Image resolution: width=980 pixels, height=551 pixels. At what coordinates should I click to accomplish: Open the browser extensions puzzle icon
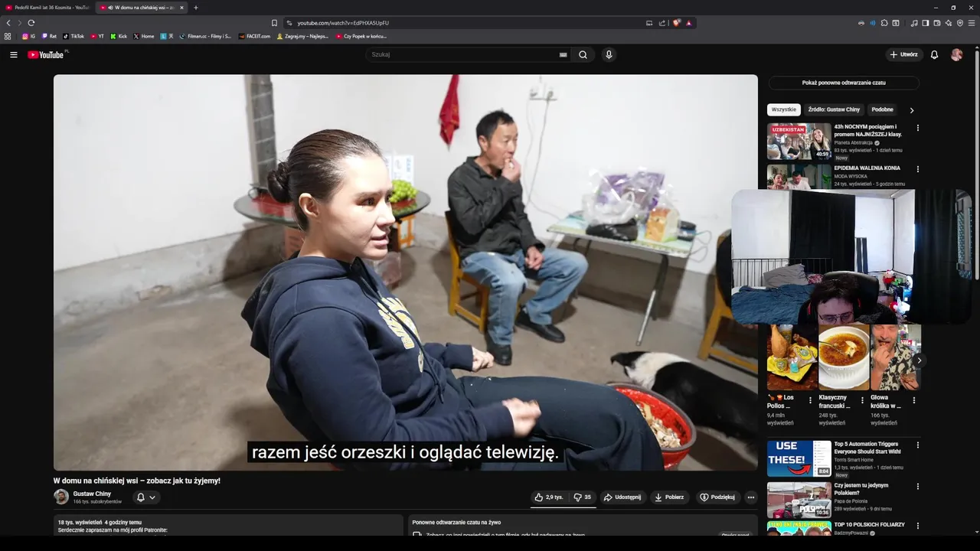tap(884, 23)
